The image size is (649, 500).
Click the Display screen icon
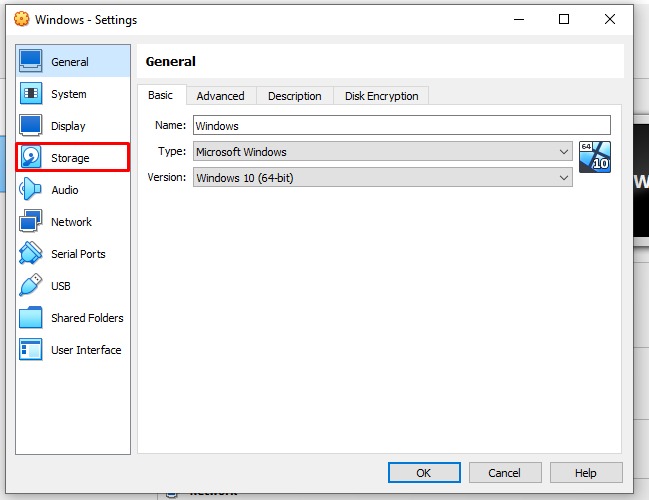[31, 125]
